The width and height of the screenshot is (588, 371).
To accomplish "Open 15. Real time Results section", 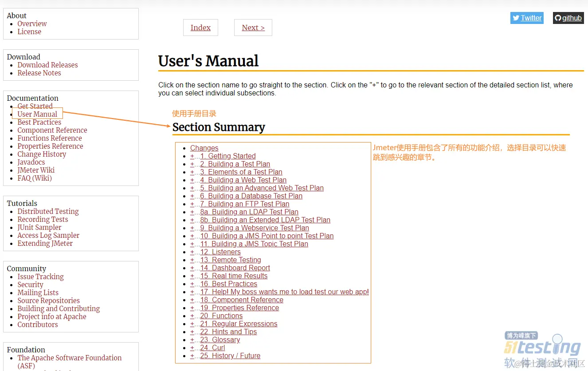I will [x=234, y=276].
